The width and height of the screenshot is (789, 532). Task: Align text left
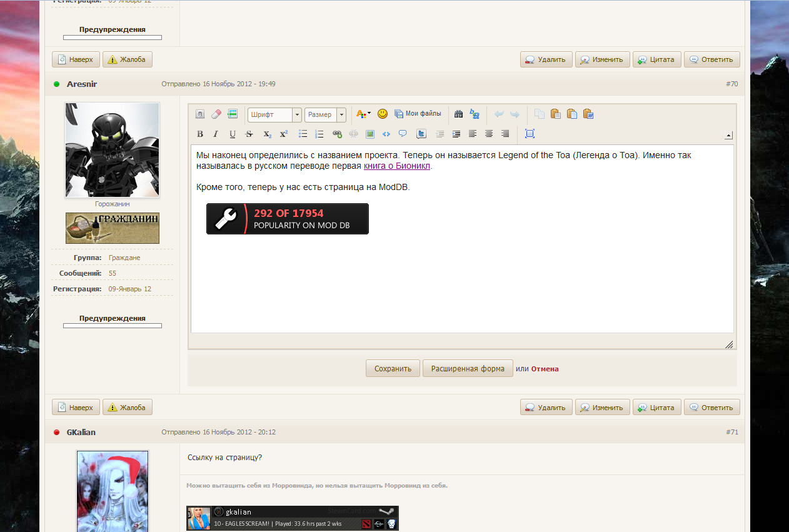[x=473, y=134]
